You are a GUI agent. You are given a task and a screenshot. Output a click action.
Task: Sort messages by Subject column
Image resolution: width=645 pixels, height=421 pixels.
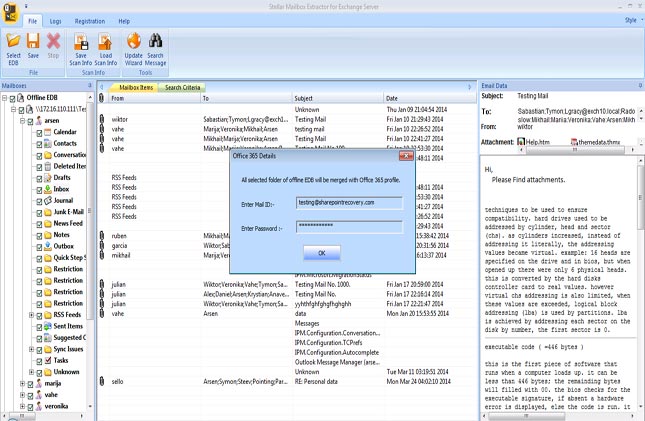tap(337, 98)
